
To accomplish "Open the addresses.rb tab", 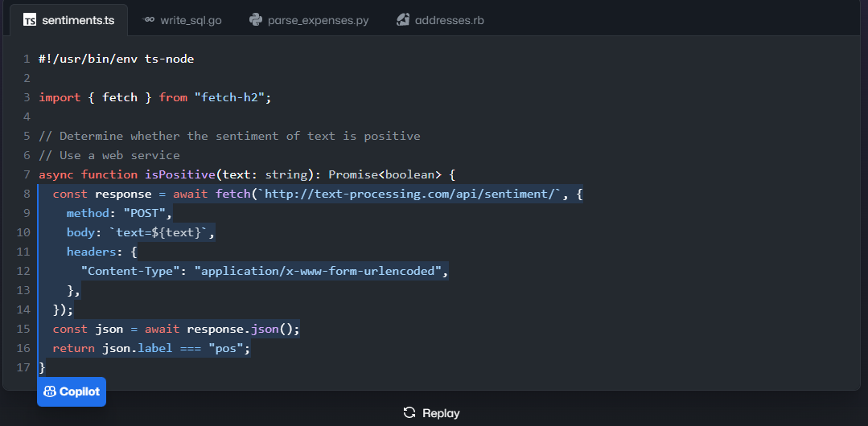I will pos(441,20).
